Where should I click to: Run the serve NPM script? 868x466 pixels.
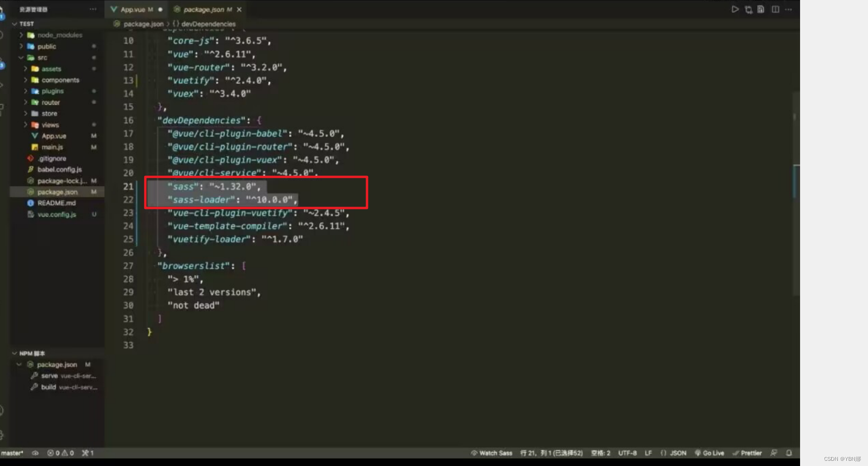pyautogui.click(x=49, y=376)
